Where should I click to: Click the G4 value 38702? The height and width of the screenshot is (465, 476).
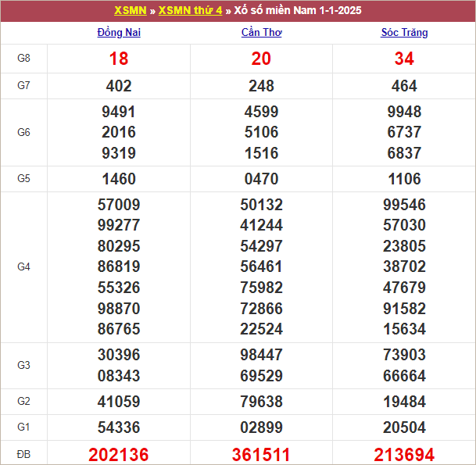click(x=404, y=266)
